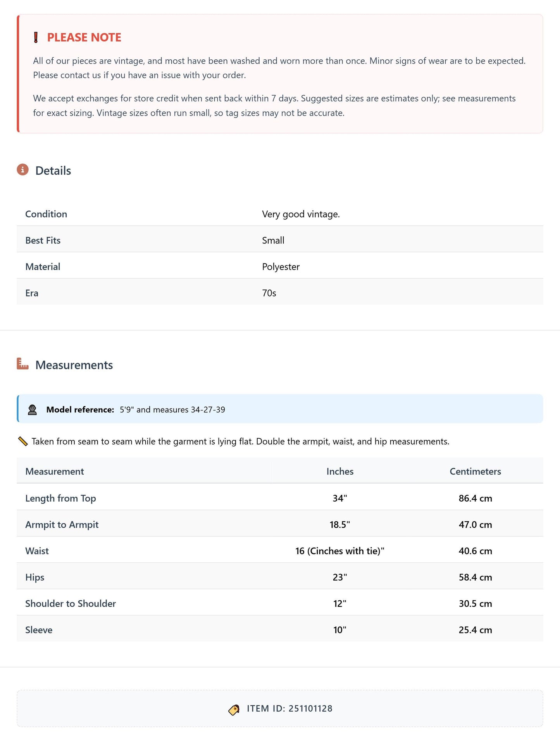Click the PLEASE NOTE heading

84,37
